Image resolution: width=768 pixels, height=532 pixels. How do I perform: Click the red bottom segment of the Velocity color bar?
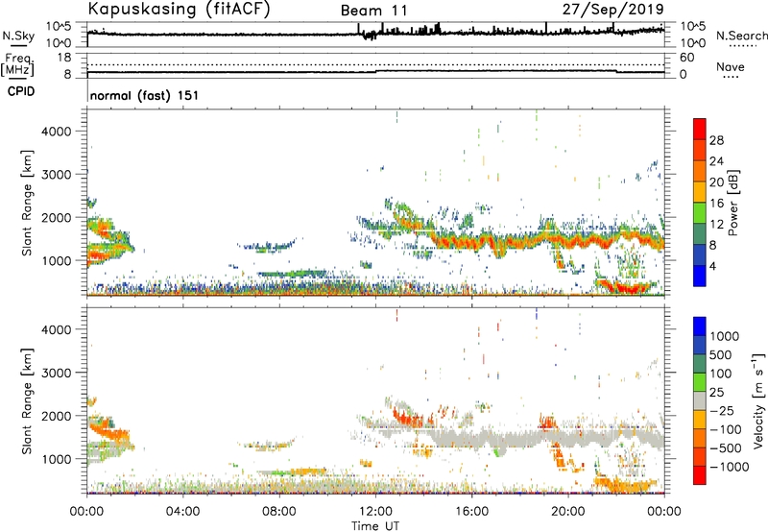tap(700, 475)
